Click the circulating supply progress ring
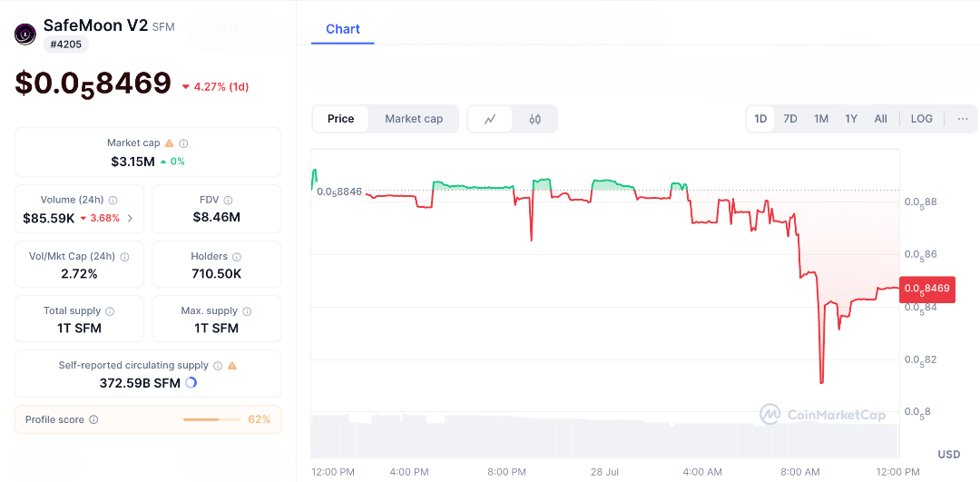This screenshot has width=980, height=482. pyautogui.click(x=191, y=383)
